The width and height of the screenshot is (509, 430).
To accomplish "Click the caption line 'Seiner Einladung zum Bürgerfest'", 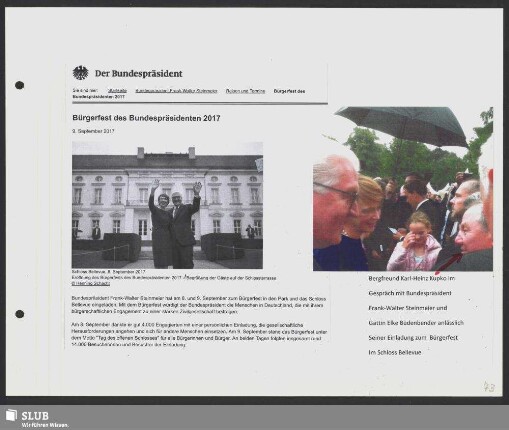I will (413, 338).
